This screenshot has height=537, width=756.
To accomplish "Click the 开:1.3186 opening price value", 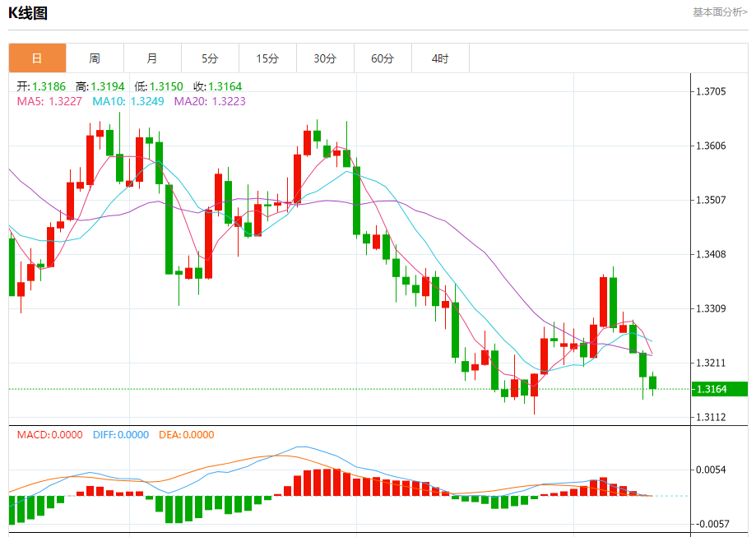I will click(x=41, y=87).
